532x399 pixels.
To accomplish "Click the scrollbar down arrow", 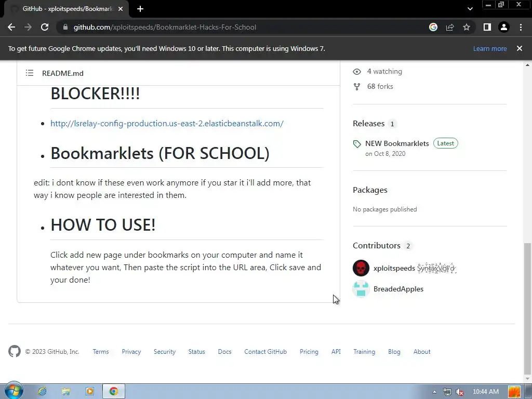I will 528,379.
